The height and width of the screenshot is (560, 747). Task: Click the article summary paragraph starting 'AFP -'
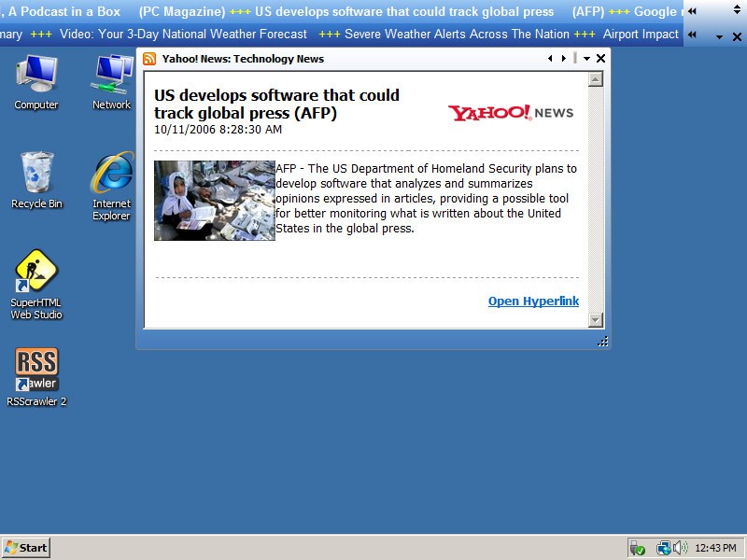pos(427,198)
